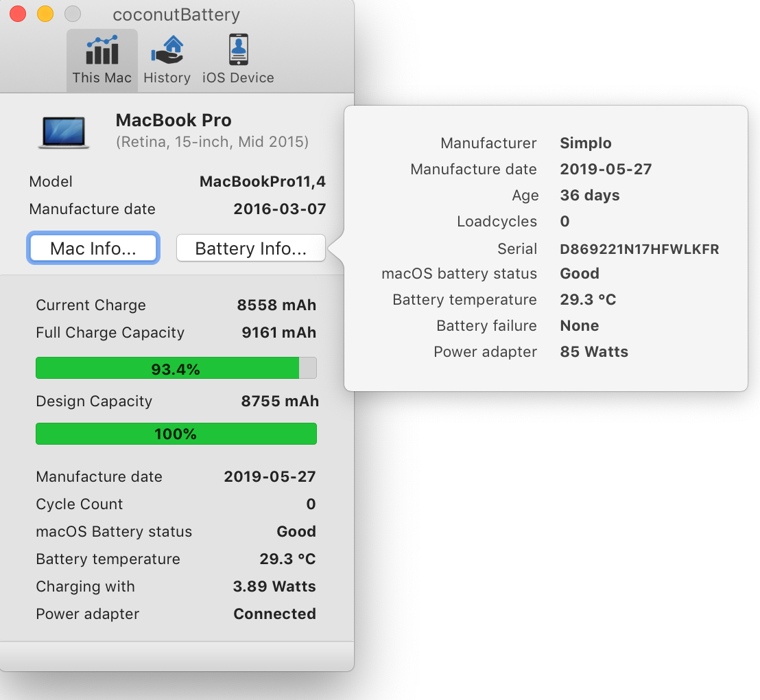760x700 pixels.
Task: Click the Loadcycles label in popover
Action: click(497, 221)
